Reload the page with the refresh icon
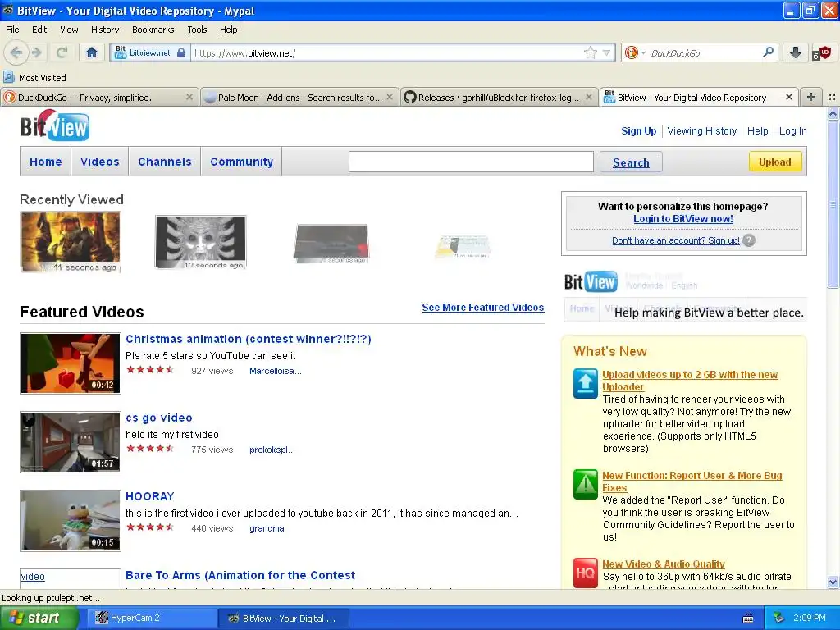 [62, 52]
